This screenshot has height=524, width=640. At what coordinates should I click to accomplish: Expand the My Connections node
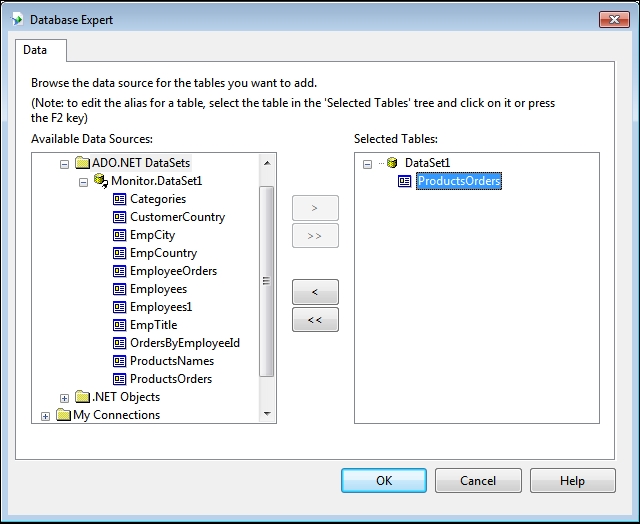click(46, 416)
